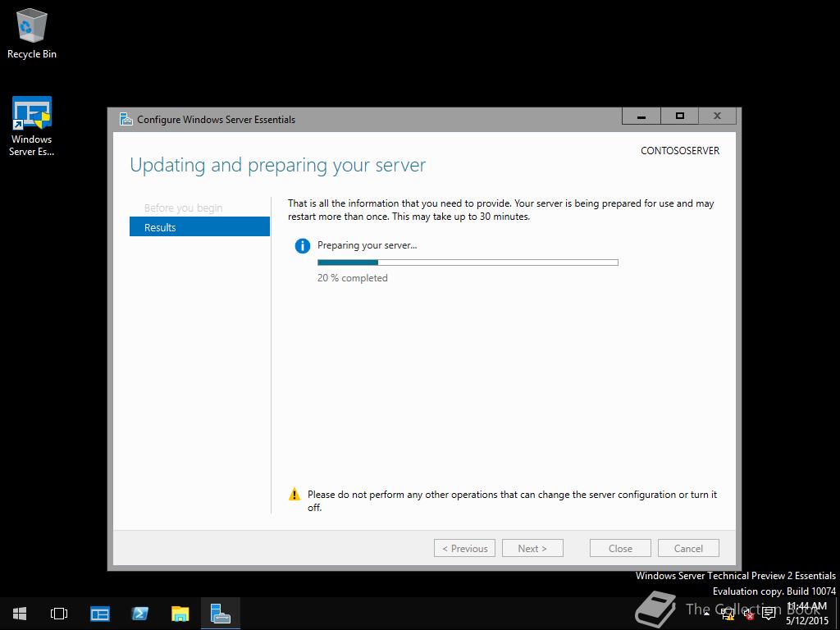Screen dimensions: 840x630
Task: Click the '20 % completed' text
Action: [x=353, y=278]
